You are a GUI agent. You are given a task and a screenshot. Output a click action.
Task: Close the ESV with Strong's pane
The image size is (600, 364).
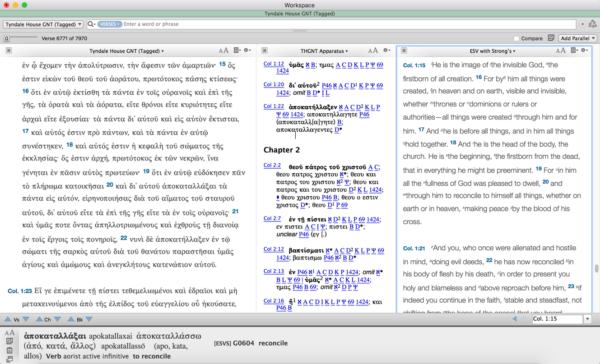coord(404,51)
